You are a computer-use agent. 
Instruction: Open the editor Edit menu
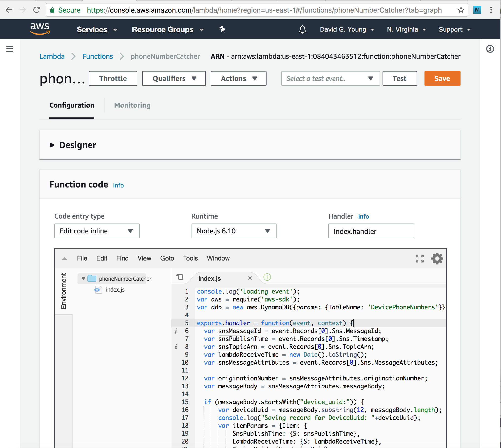pos(102,258)
